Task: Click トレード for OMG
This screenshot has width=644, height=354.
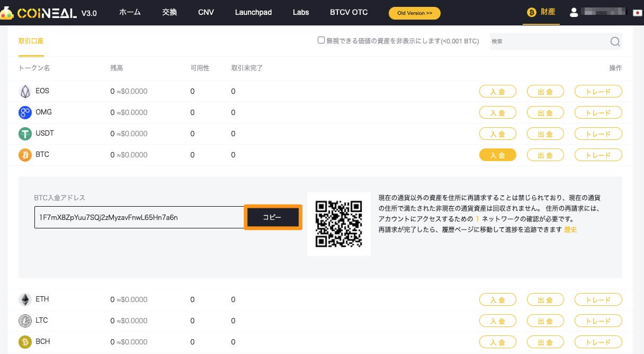Action: [x=598, y=112]
